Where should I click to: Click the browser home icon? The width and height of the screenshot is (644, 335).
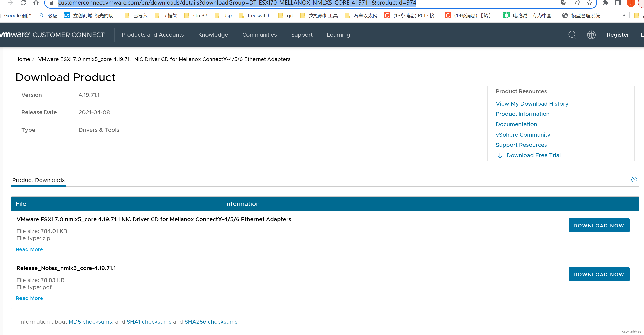(x=36, y=3)
